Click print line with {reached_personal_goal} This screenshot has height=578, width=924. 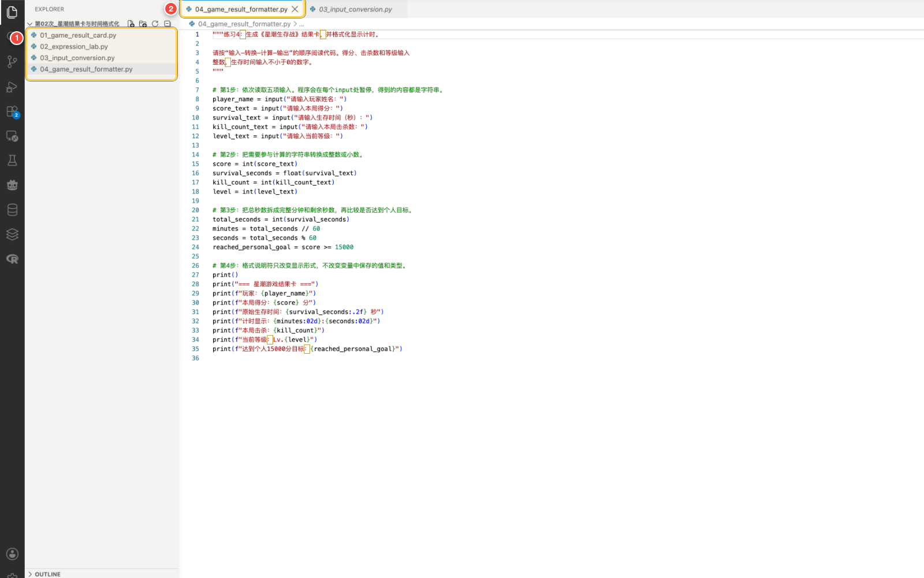(308, 349)
